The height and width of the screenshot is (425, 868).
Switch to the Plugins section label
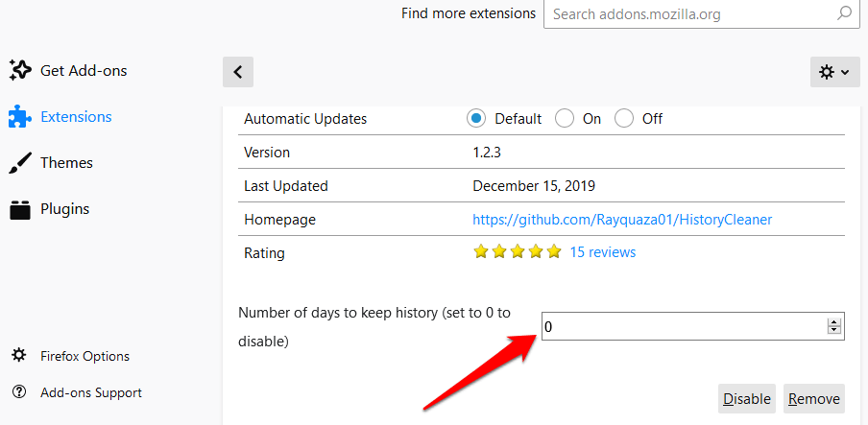(64, 209)
